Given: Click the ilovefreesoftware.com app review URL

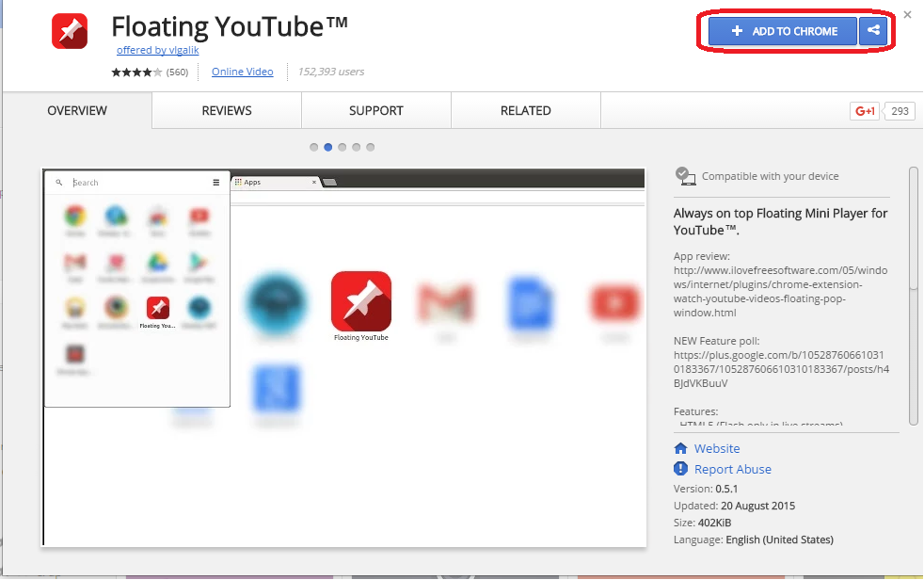Looking at the screenshot, I should click(x=780, y=291).
